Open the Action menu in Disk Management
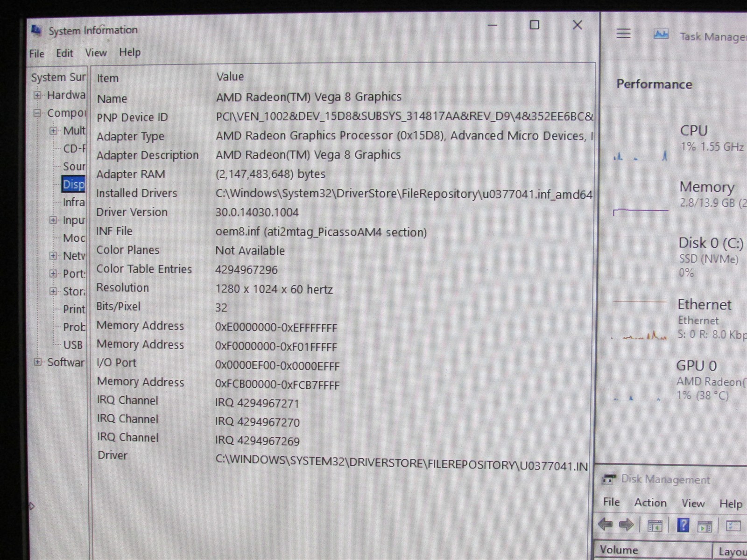Screen dimensions: 747x560 click(x=650, y=503)
